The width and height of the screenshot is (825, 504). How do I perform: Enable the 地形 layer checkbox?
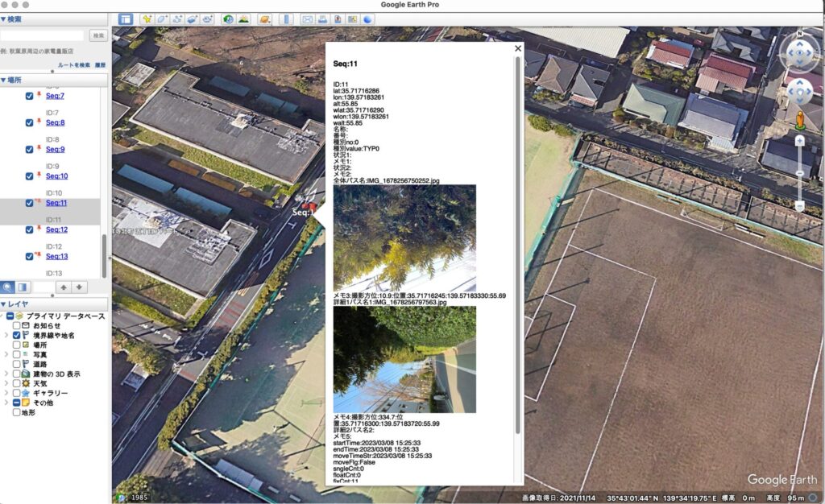click(x=16, y=412)
